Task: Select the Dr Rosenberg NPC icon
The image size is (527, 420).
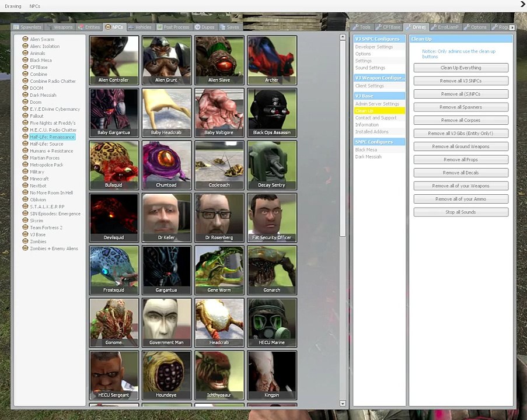Action: (219, 217)
